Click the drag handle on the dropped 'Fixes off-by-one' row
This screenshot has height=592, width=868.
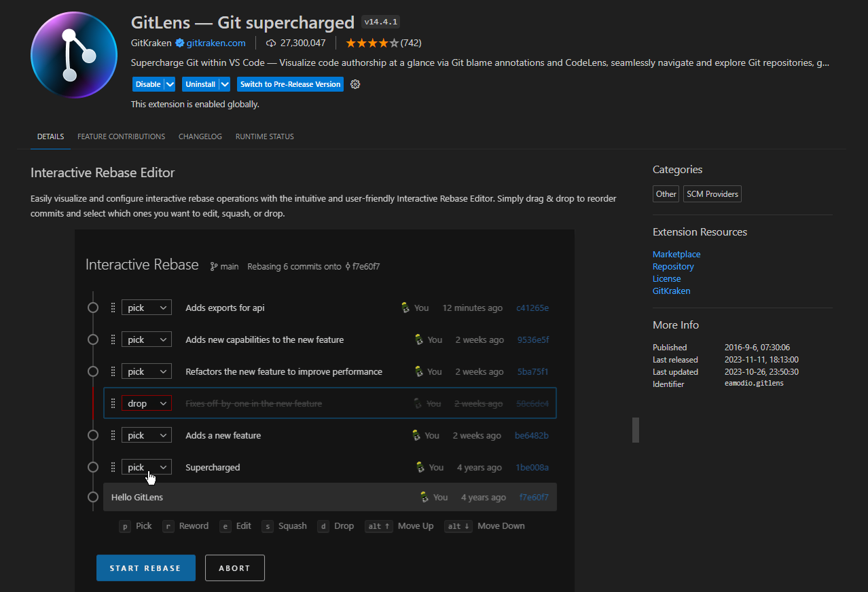[113, 403]
